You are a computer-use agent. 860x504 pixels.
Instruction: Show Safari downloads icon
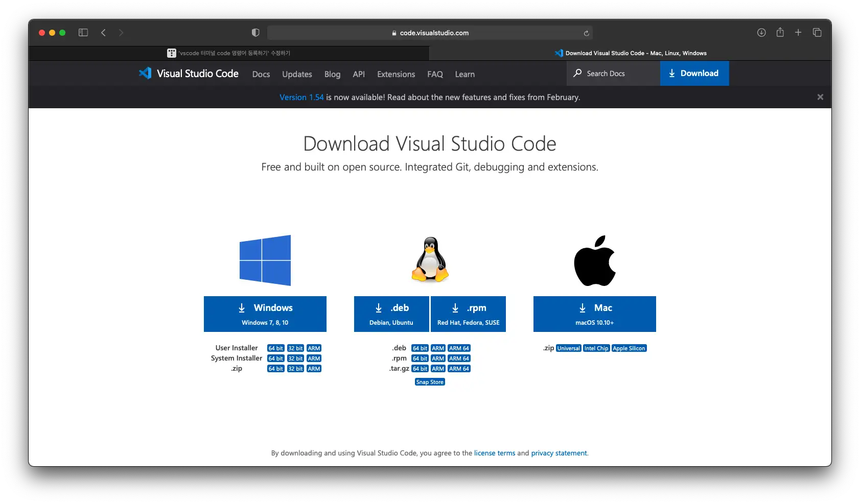click(x=761, y=33)
